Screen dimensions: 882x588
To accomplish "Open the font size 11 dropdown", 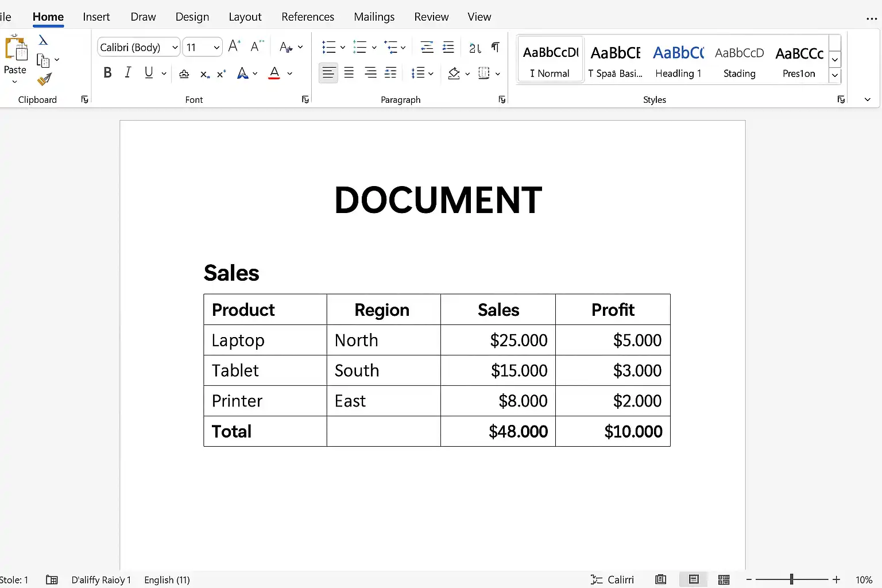I will click(x=203, y=47).
